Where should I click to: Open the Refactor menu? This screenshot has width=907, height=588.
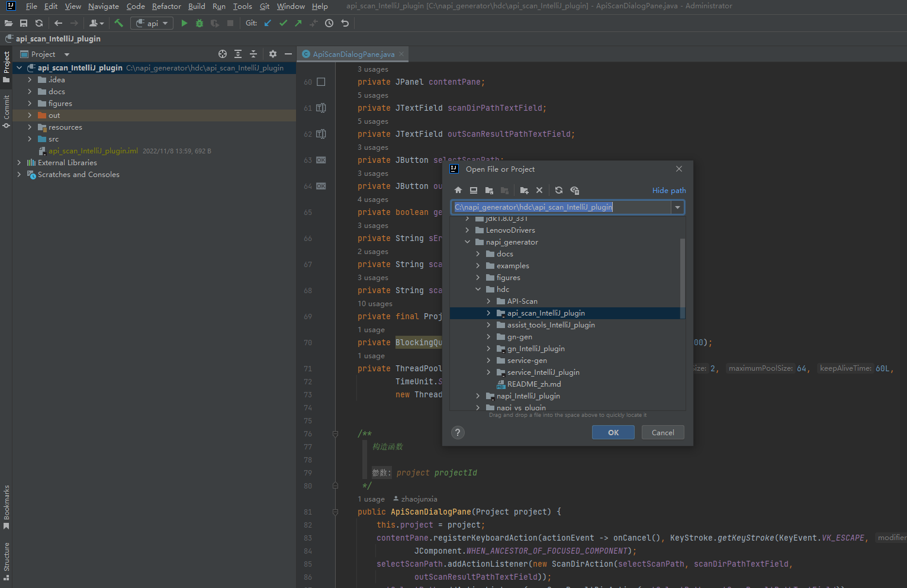(x=166, y=7)
